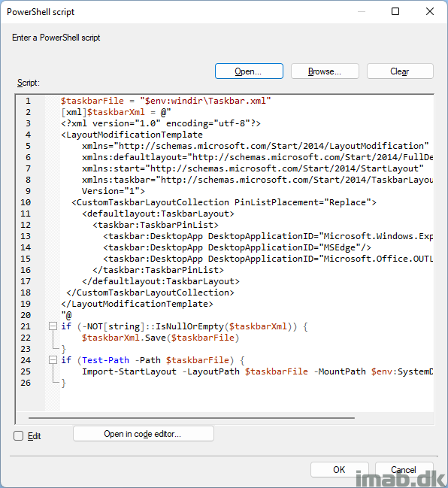Open the script in the code editor

[143, 434]
